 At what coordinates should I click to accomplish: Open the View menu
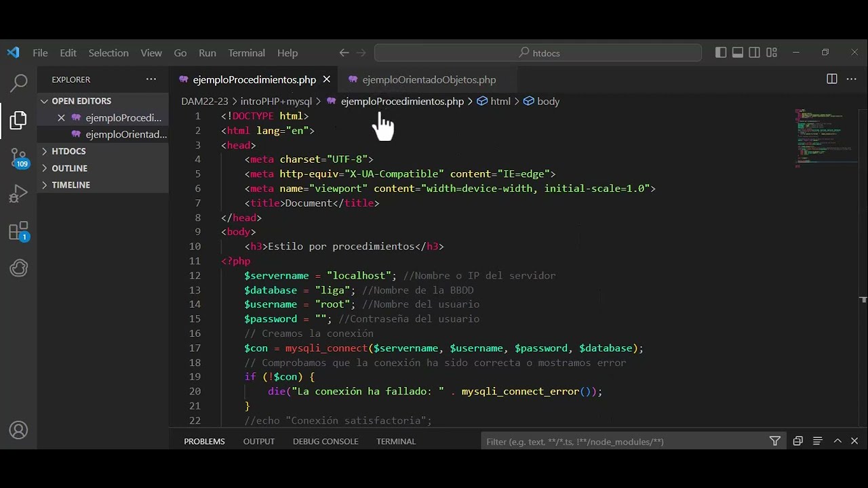point(151,53)
